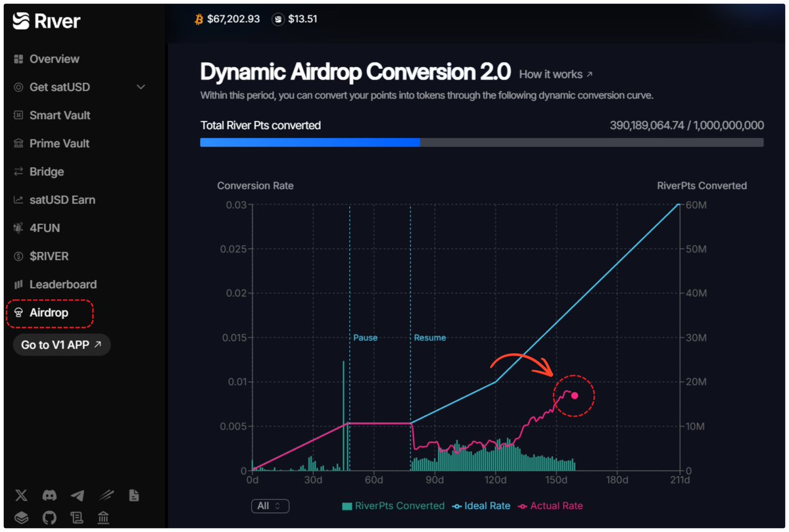The height and width of the screenshot is (532, 789).
Task: Open the GitBook stacked-book icon
Action: pyautogui.click(x=21, y=518)
